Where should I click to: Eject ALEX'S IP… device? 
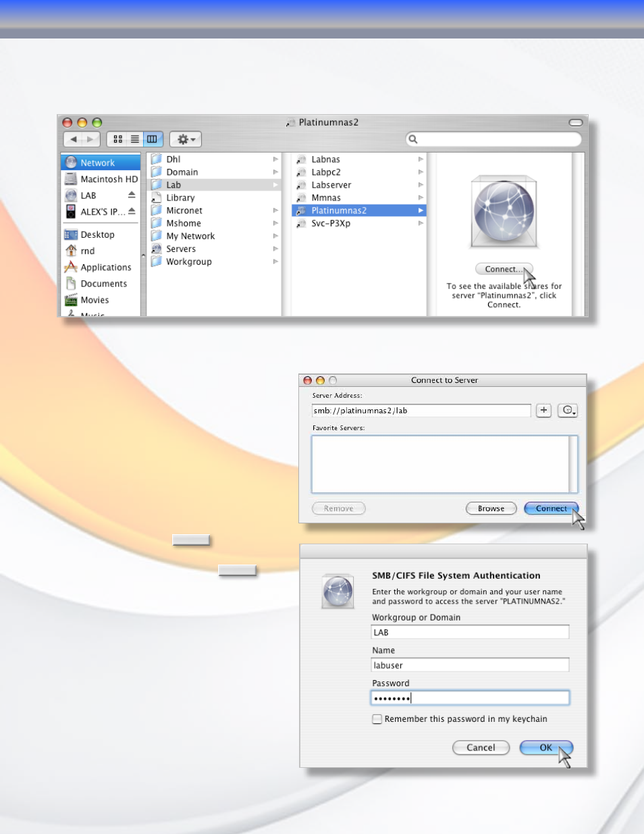tap(132, 211)
